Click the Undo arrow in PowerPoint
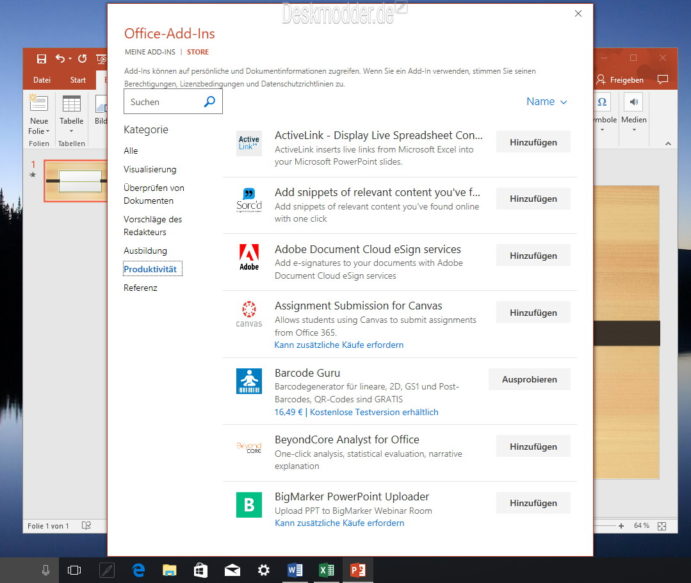691x583 pixels. 60,59
